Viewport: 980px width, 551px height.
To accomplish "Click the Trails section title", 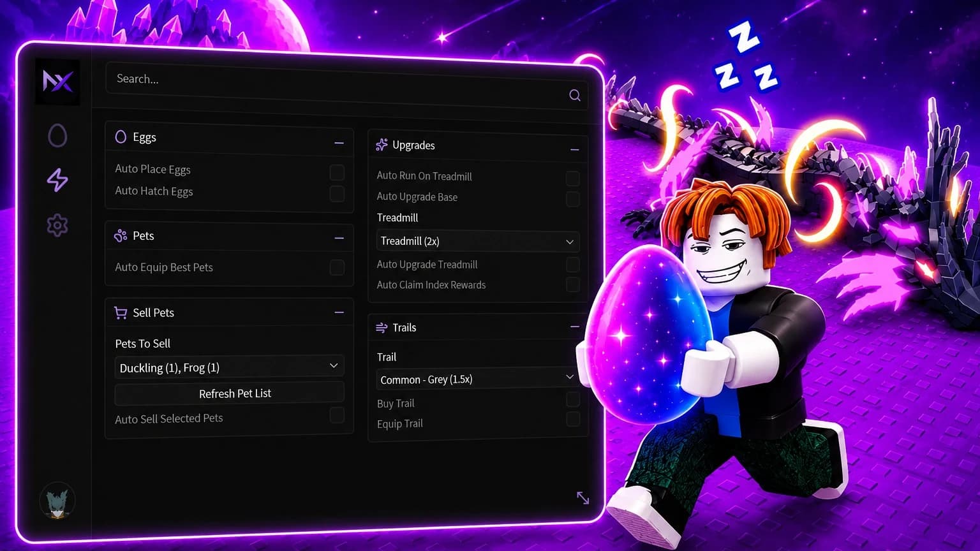I will pyautogui.click(x=404, y=328).
